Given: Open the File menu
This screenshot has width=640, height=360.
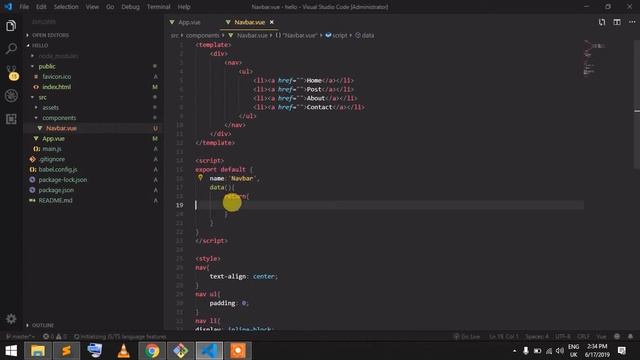Looking at the screenshot, I should click(x=24, y=7).
